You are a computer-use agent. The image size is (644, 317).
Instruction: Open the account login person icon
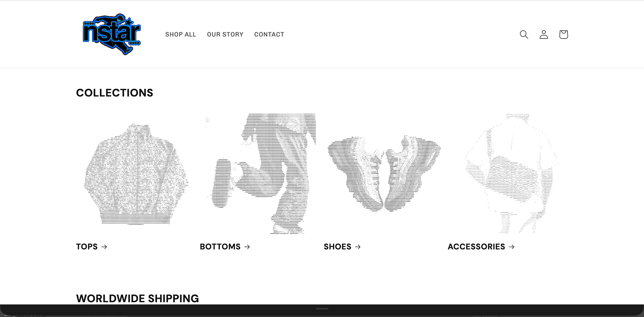[544, 34]
